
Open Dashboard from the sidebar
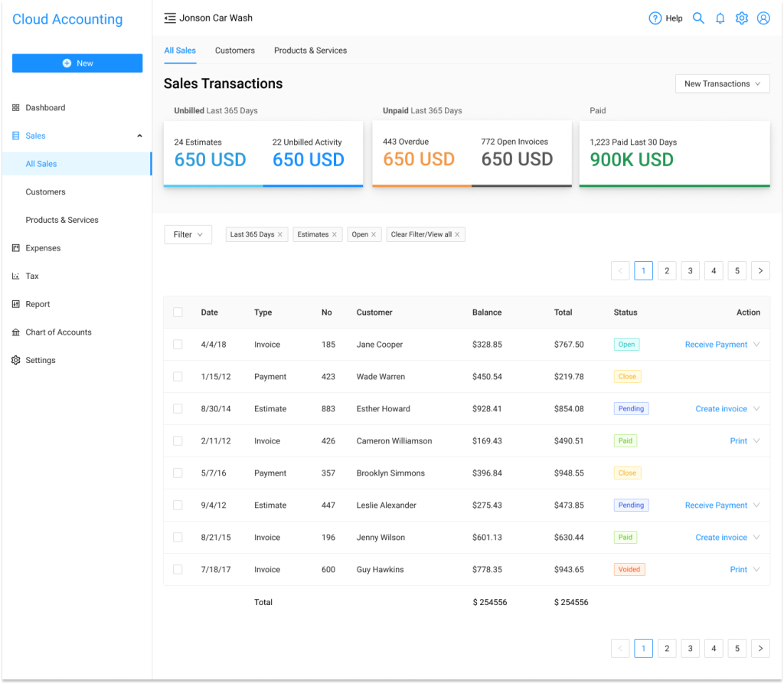click(x=45, y=108)
